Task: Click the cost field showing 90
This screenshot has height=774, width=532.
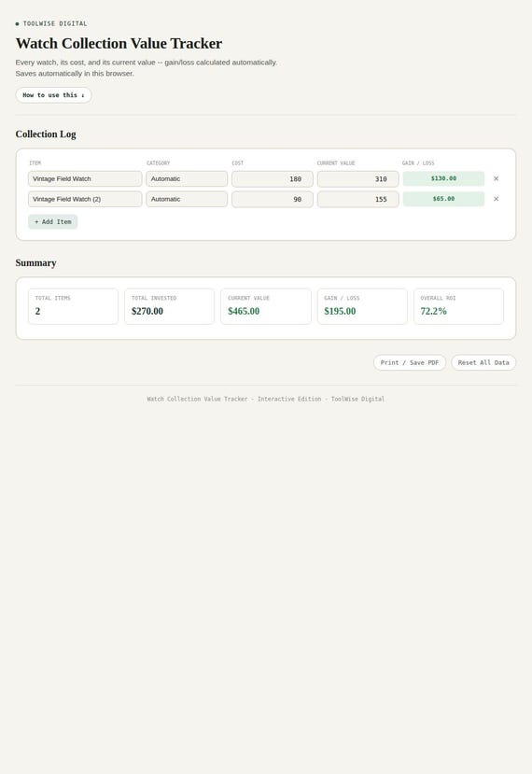Action: tap(273, 200)
